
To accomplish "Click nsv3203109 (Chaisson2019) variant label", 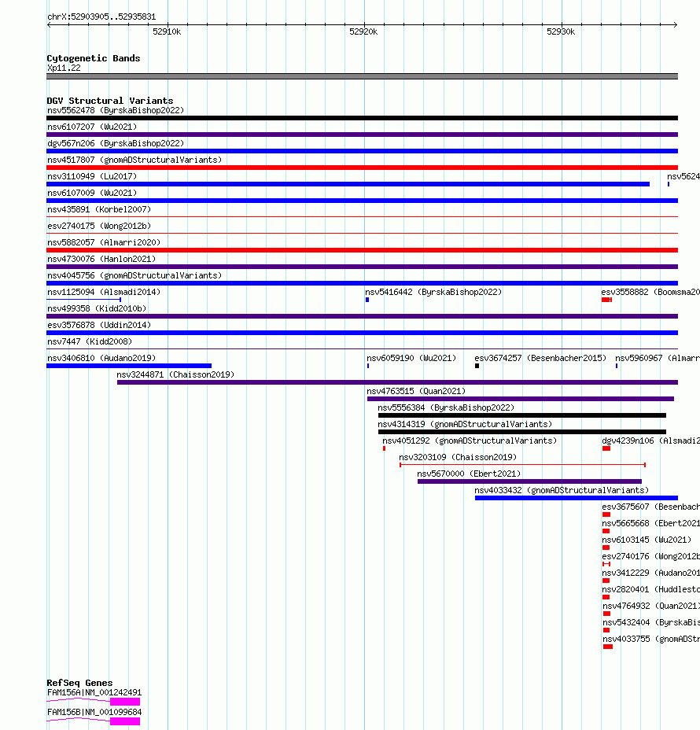I will 458,457.
